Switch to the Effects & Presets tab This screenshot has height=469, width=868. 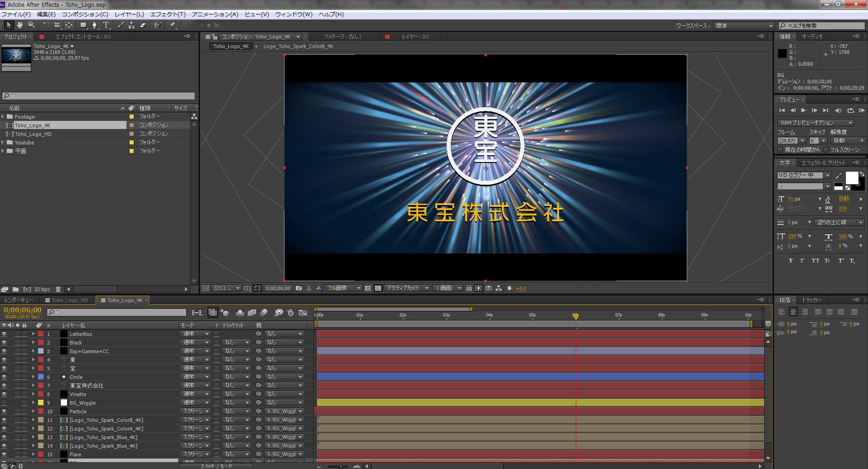pyautogui.click(x=823, y=163)
